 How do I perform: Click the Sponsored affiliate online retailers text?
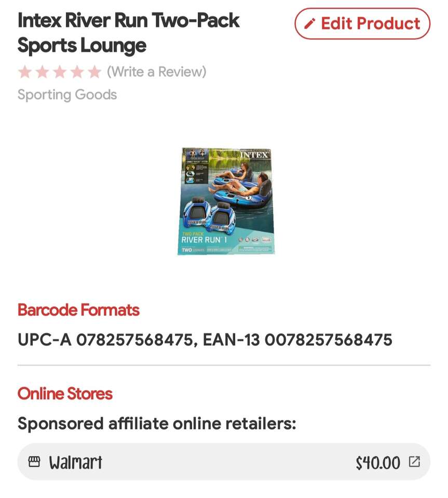[x=157, y=423]
